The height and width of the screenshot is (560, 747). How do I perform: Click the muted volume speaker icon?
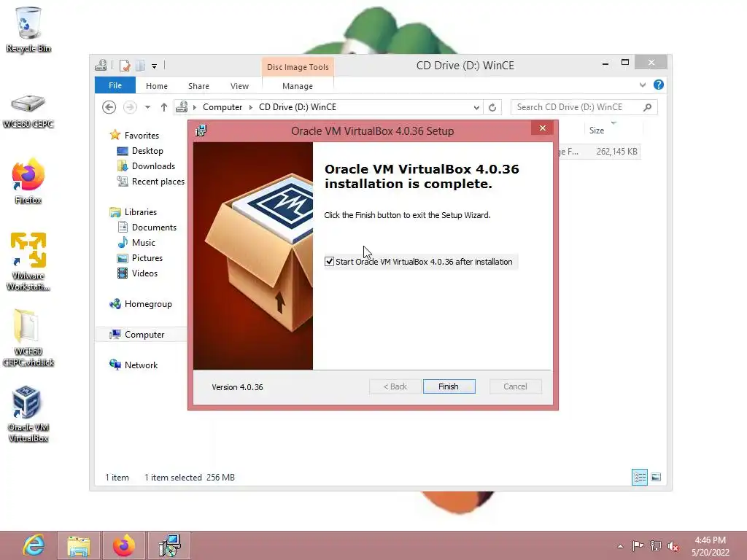click(673, 546)
